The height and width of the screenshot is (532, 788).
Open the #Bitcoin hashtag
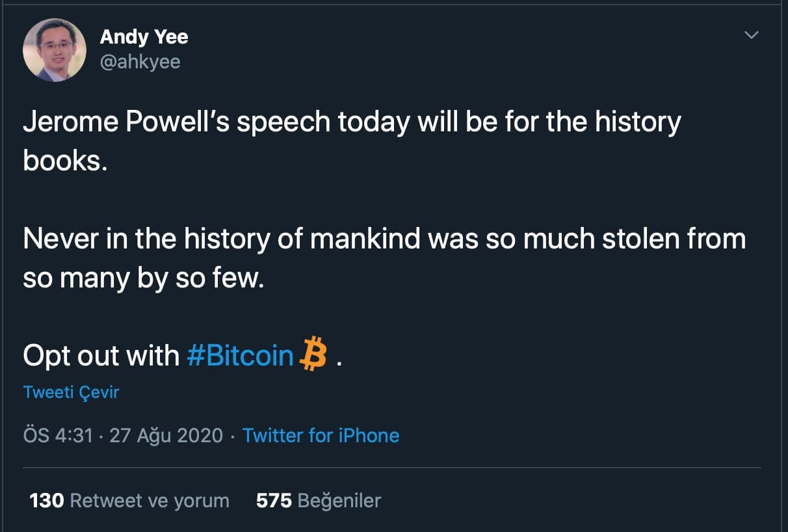coord(240,356)
